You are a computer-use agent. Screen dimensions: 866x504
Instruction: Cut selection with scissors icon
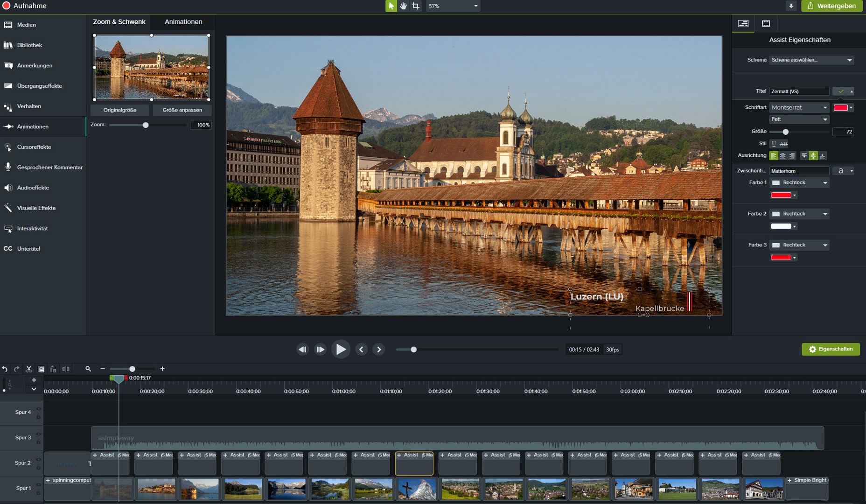tap(29, 369)
